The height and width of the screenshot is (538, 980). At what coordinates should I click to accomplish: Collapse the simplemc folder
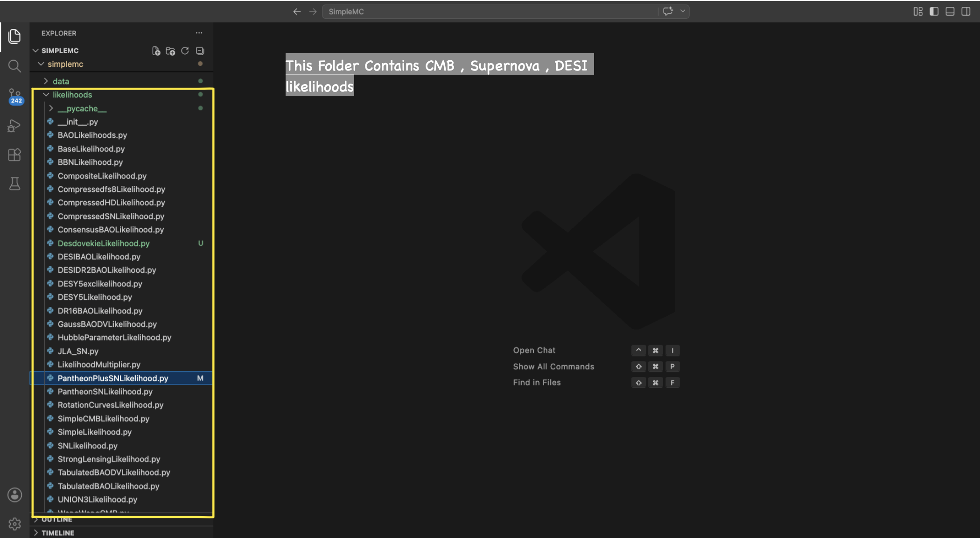[x=41, y=64]
